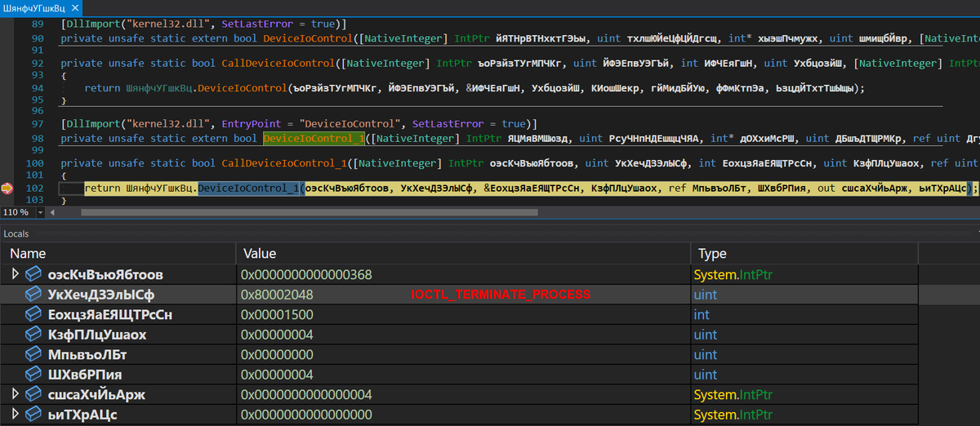
Task: Select the ЕохцзЯаЕЯЩТРсСн variable name
Action: (110, 314)
